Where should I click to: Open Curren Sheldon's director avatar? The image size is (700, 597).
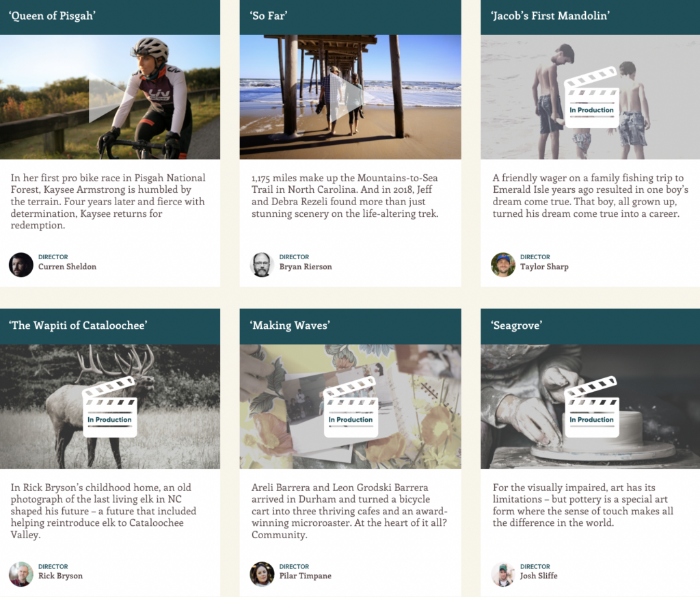[21, 265]
